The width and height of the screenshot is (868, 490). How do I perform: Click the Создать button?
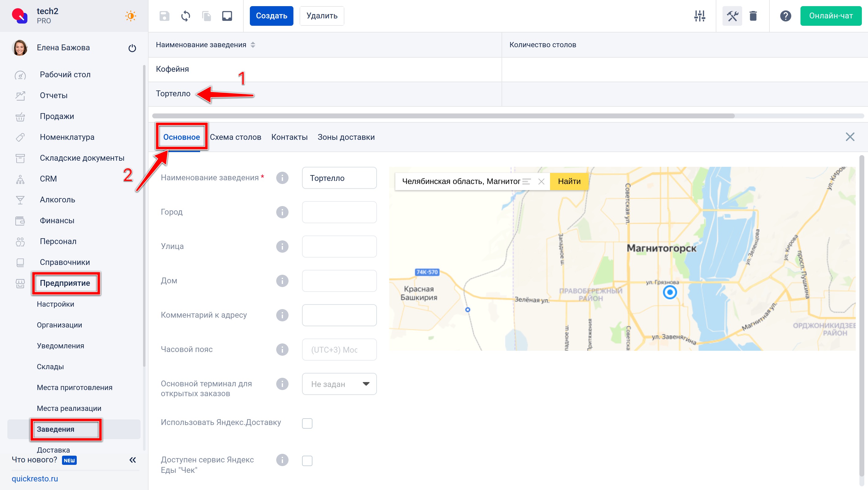[271, 16]
